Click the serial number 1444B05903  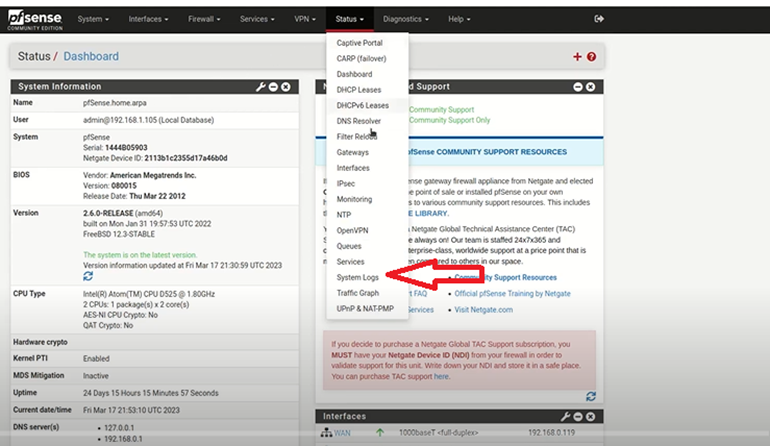point(126,147)
